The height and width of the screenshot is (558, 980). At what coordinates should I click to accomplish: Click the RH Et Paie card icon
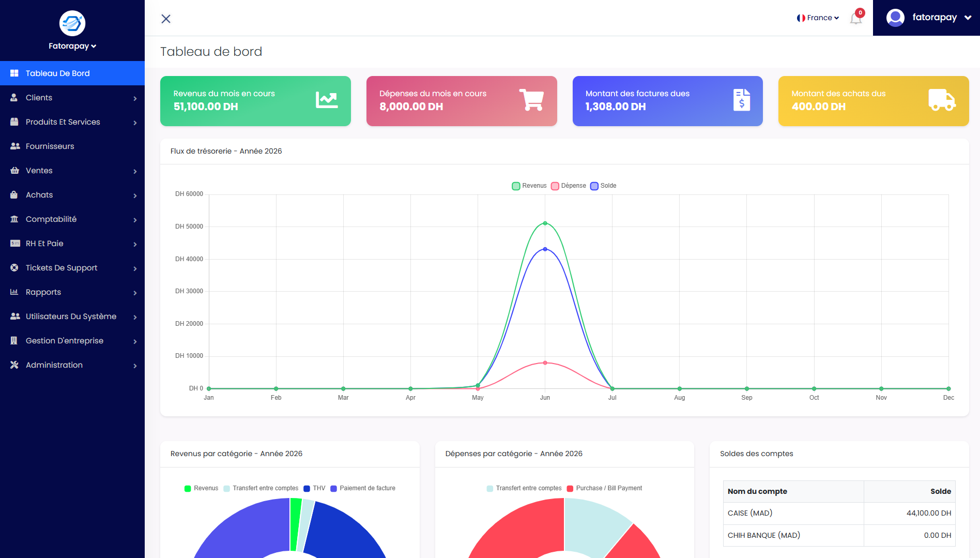tap(15, 244)
